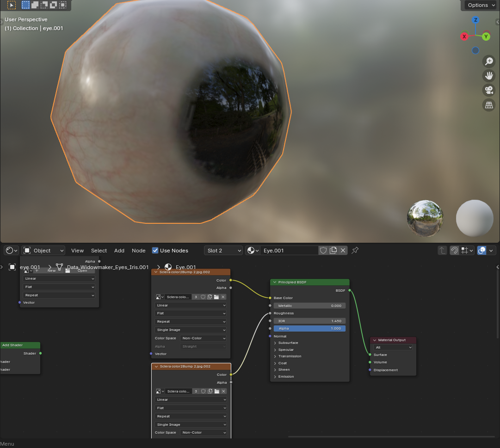Click the blue Z axis on the navigation gizmo
The width and height of the screenshot is (500, 448).
[x=475, y=20]
